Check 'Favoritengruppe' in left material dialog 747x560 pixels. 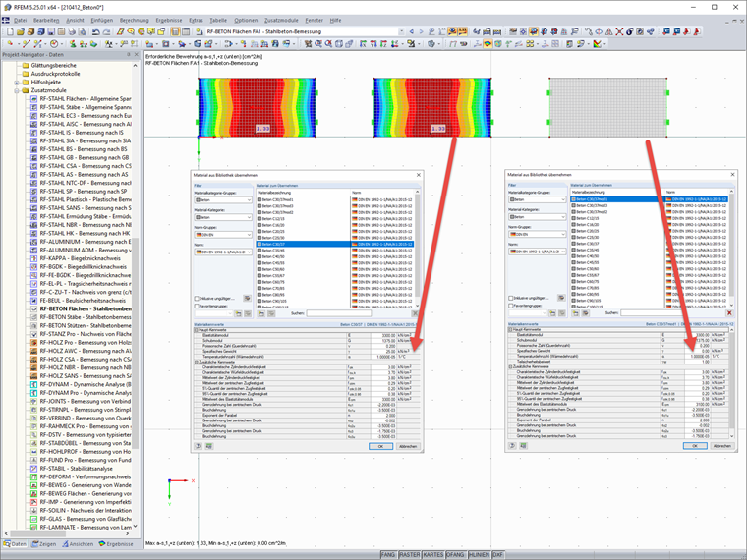pyautogui.click(x=197, y=307)
